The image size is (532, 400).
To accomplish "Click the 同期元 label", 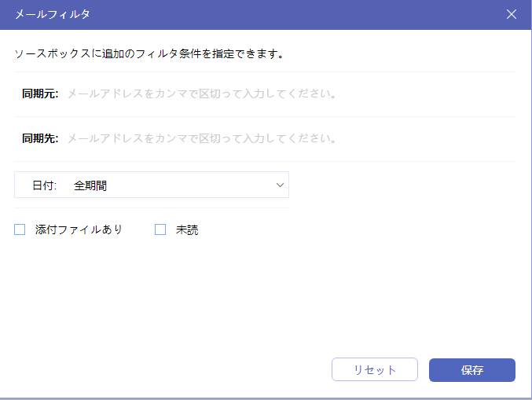I will (x=40, y=94).
